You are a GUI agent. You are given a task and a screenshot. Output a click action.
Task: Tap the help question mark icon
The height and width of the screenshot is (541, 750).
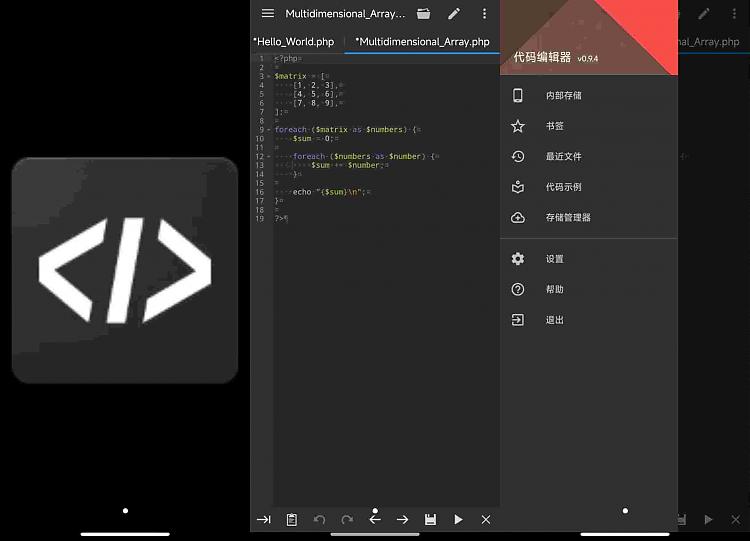(518, 289)
